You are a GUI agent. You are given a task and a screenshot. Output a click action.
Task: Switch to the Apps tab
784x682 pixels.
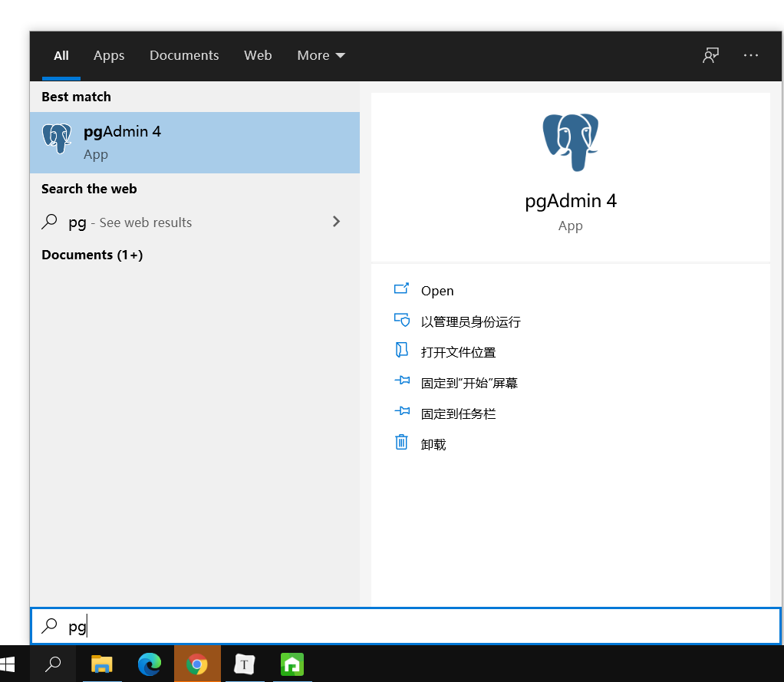click(x=109, y=55)
